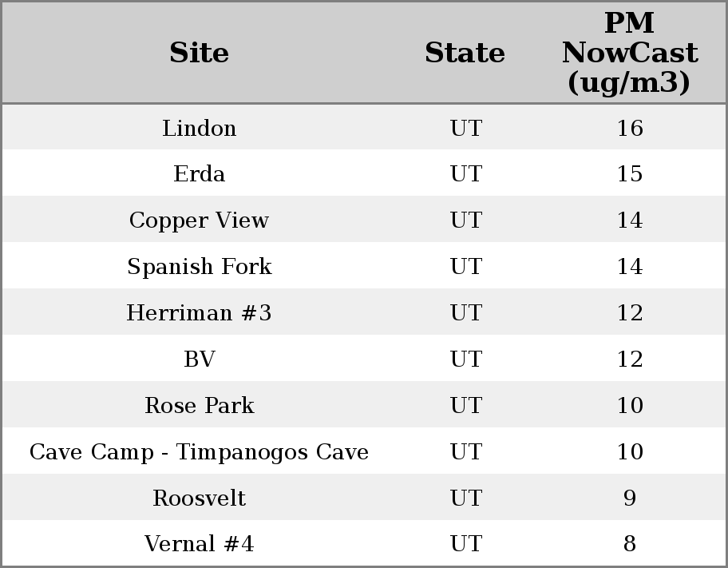Viewport: 728px width, 568px height.
Task: Click the PM NowCast value 15
Action: (x=629, y=174)
